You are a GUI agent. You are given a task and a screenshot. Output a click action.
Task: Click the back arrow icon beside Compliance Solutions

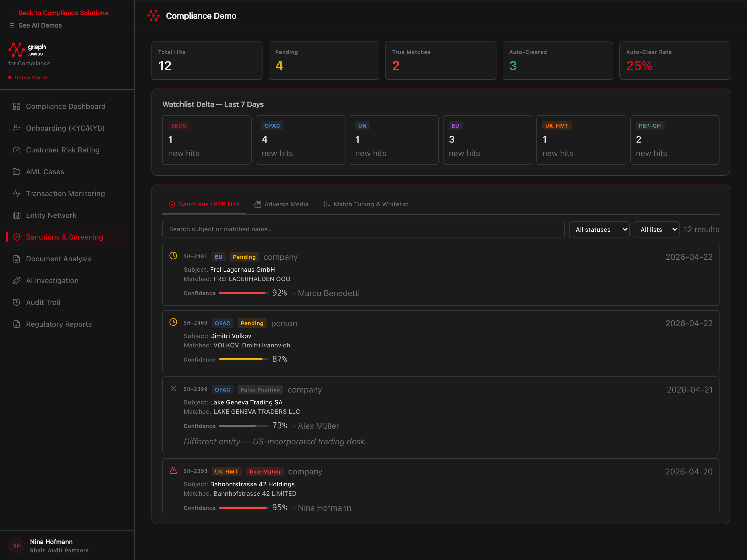pyautogui.click(x=11, y=13)
